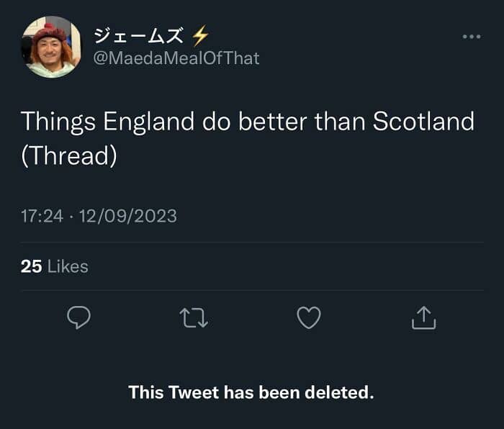The width and height of the screenshot is (504, 429).
Task: Click the bold 25 likes count
Action: (x=31, y=266)
